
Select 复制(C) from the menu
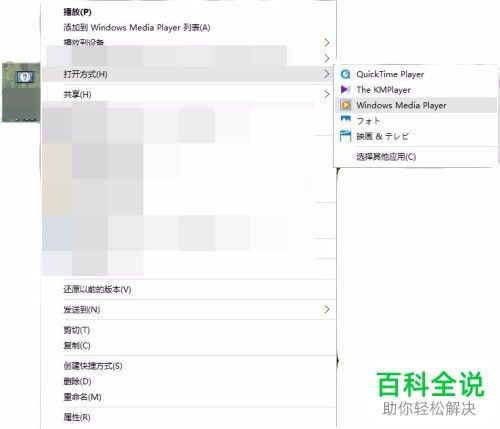click(x=188, y=345)
